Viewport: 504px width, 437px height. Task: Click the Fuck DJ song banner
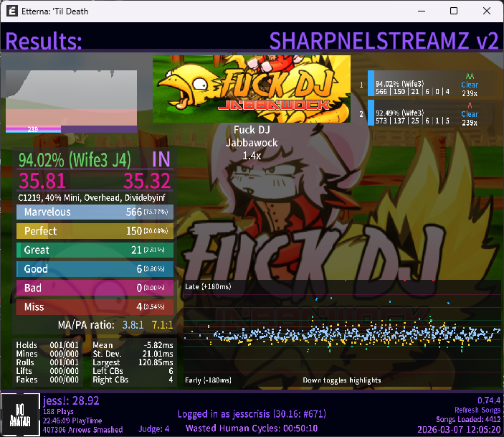point(252,83)
